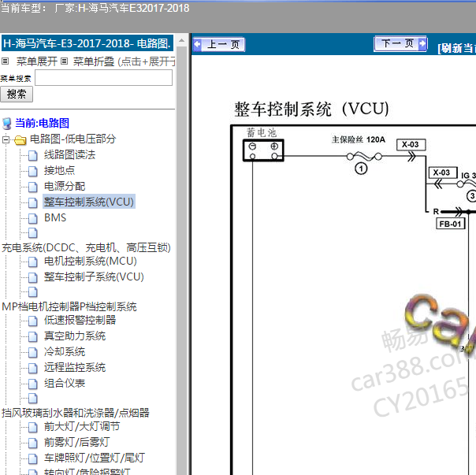Click page icon above MP档电机控制器 entry
This screenshot has height=475, width=476.
pyautogui.click(x=33, y=292)
